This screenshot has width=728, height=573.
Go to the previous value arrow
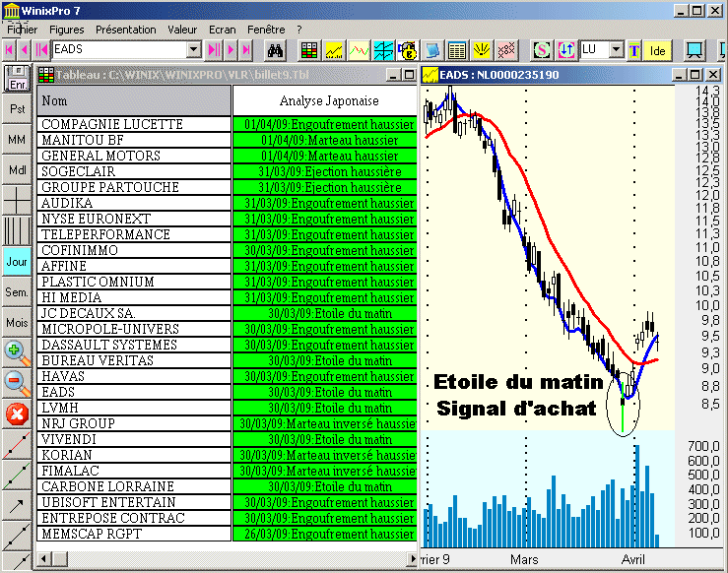(x=25, y=49)
